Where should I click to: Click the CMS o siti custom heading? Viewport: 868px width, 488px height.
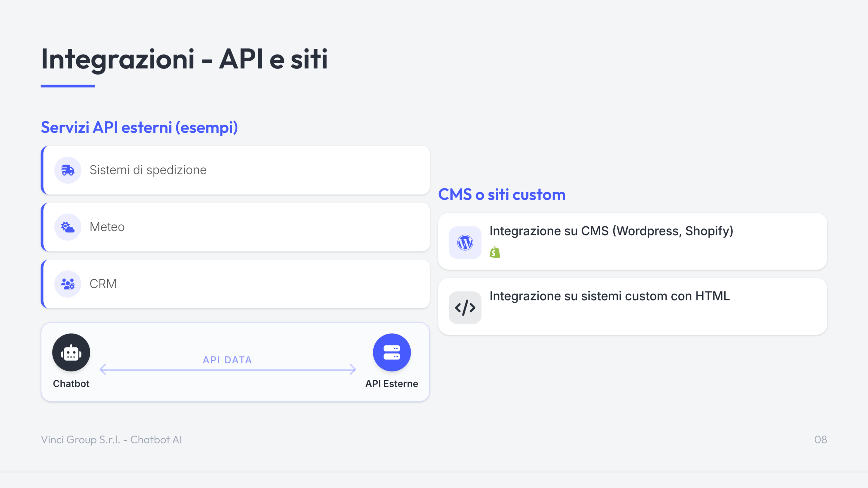tap(502, 195)
